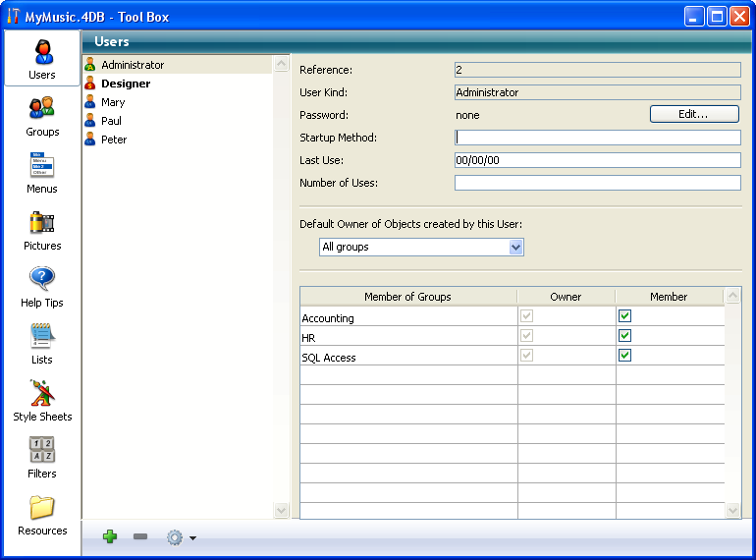The height and width of the screenshot is (560, 756).
Task: Click the minus remove user button
Action: [x=140, y=537]
